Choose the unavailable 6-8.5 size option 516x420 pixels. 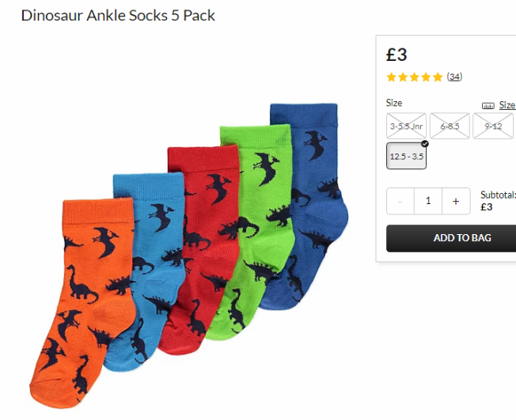450,126
